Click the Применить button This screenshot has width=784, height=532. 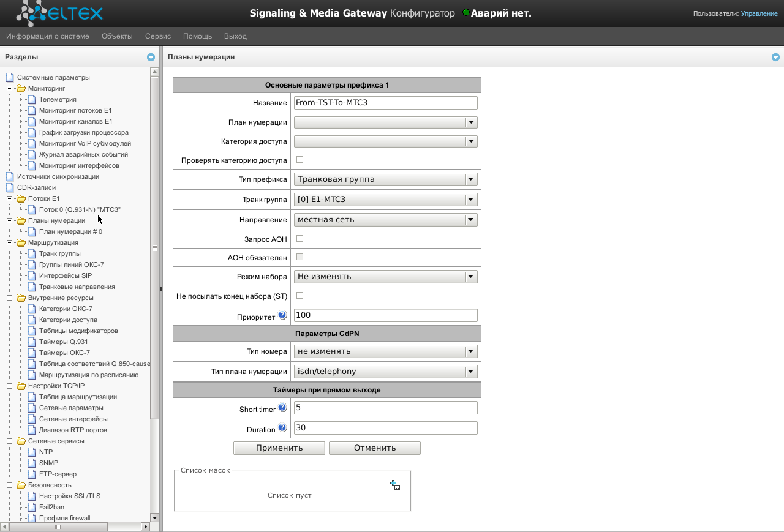pos(279,448)
